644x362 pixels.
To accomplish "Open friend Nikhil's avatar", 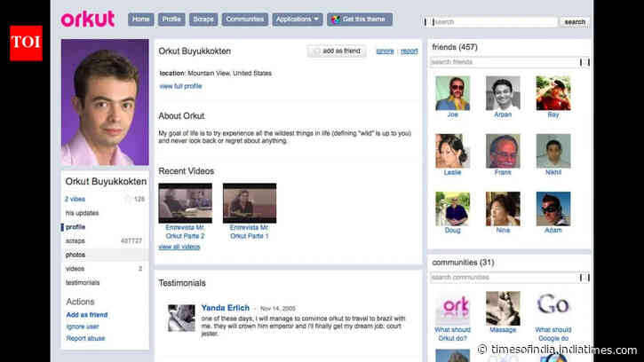I will (x=553, y=151).
